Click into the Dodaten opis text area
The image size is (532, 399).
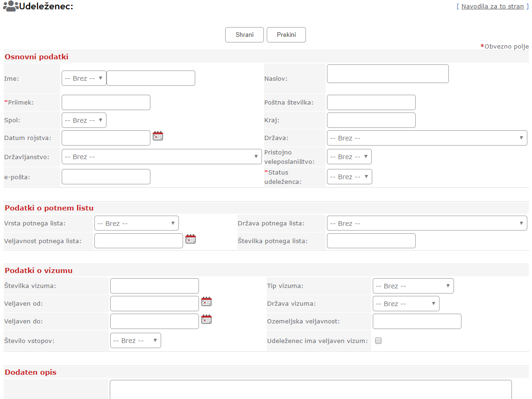click(x=311, y=390)
